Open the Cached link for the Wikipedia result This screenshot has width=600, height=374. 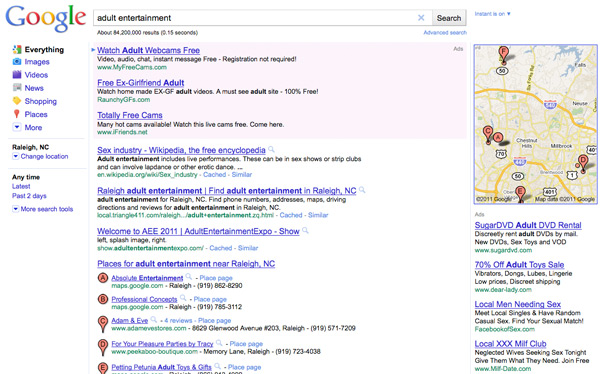(214, 175)
